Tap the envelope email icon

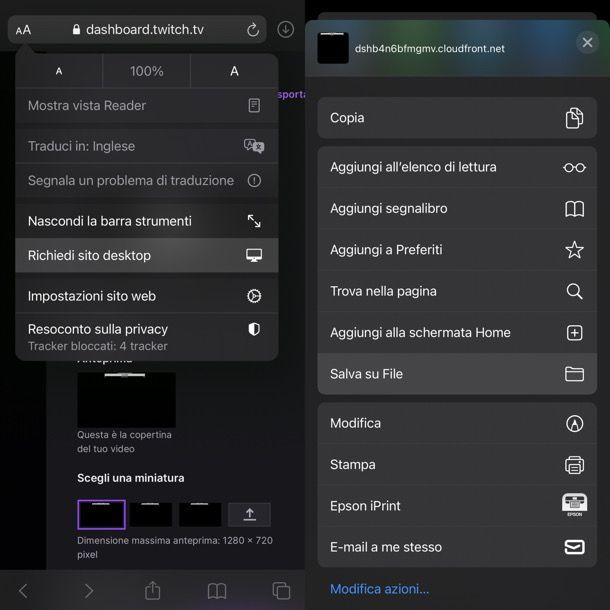coord(575,547)
